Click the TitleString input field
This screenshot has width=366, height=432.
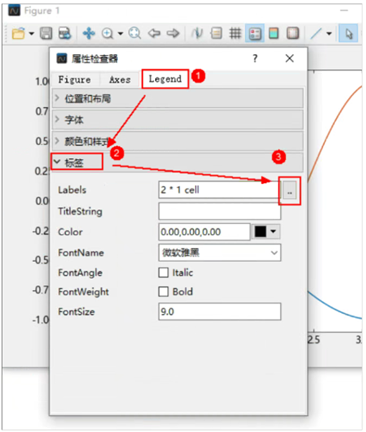click(220, 211)
